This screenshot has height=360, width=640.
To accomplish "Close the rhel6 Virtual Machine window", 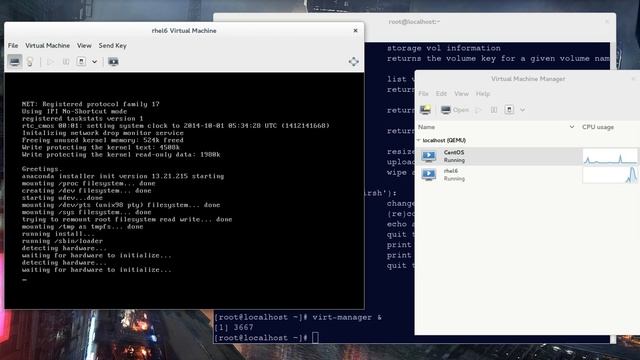I will (356, 30).
